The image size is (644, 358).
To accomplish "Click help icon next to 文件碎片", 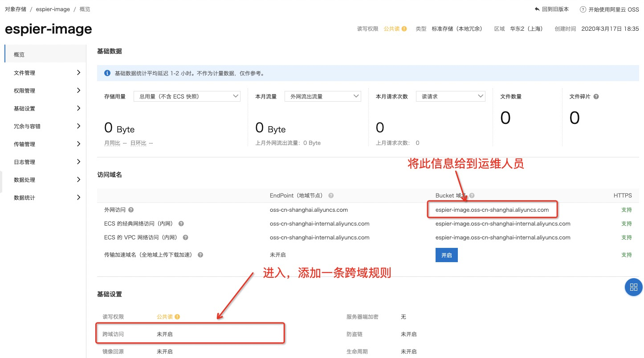I will click(596, 97).
